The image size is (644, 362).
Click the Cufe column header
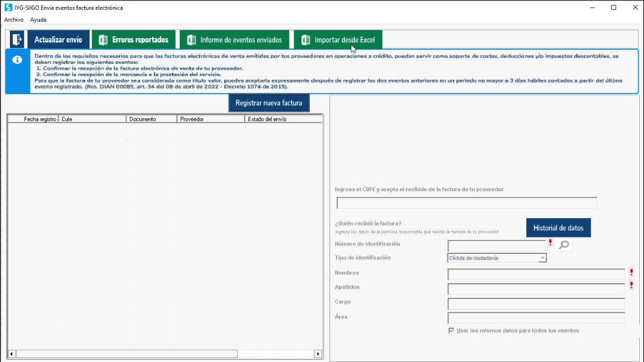point(92,119)
